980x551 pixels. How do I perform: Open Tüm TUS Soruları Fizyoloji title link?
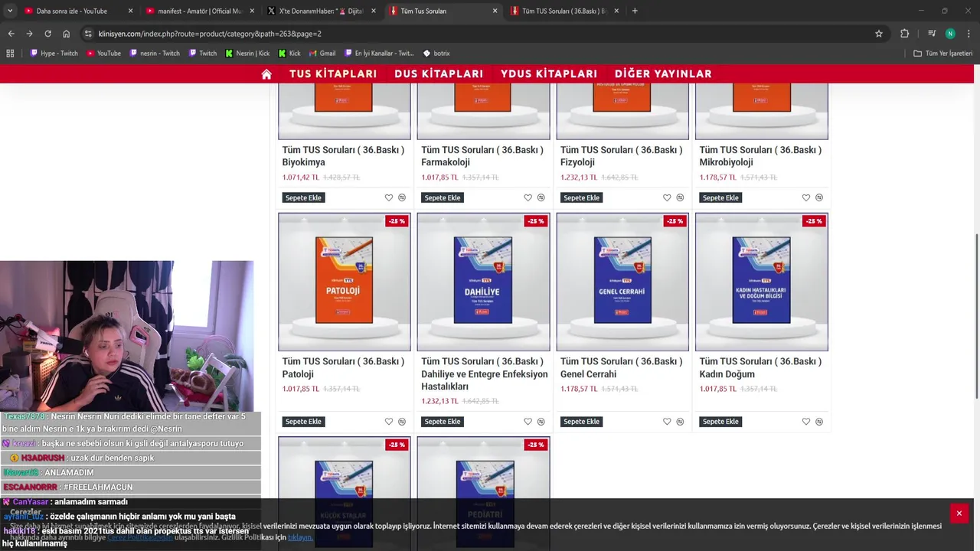pyautogui.click(x=621, y=156)
